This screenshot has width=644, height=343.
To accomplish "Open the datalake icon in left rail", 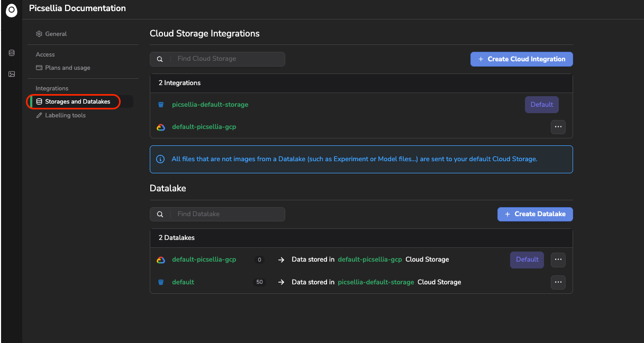I will tap(12, 53).
